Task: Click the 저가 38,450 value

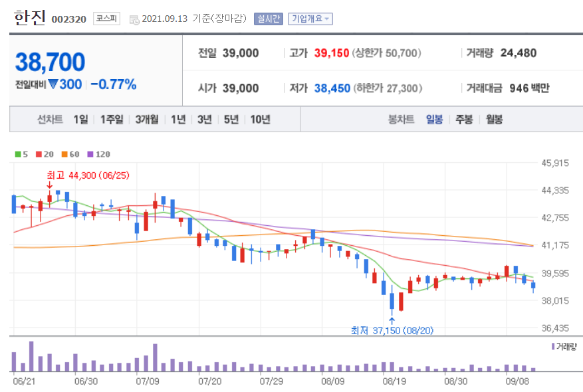Action: click(x=332, y=88)
